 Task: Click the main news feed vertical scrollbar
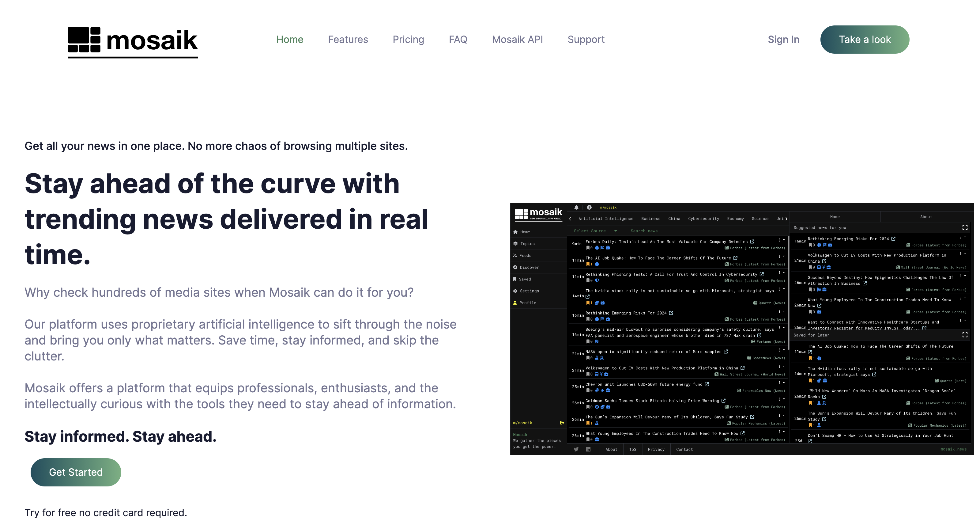pyautogui.click(x=789, y=293)
